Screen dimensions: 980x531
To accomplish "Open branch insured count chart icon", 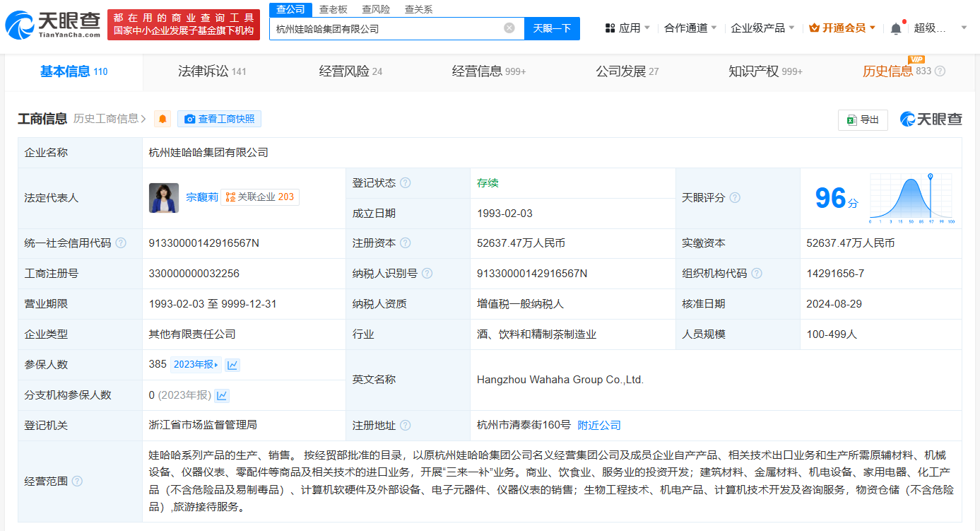I will 222,395.
